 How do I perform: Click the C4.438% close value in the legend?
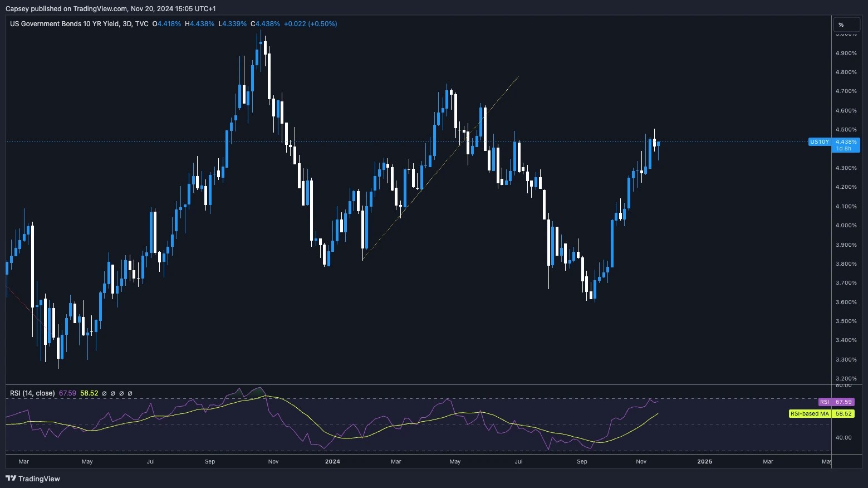[x=263, y=24]
